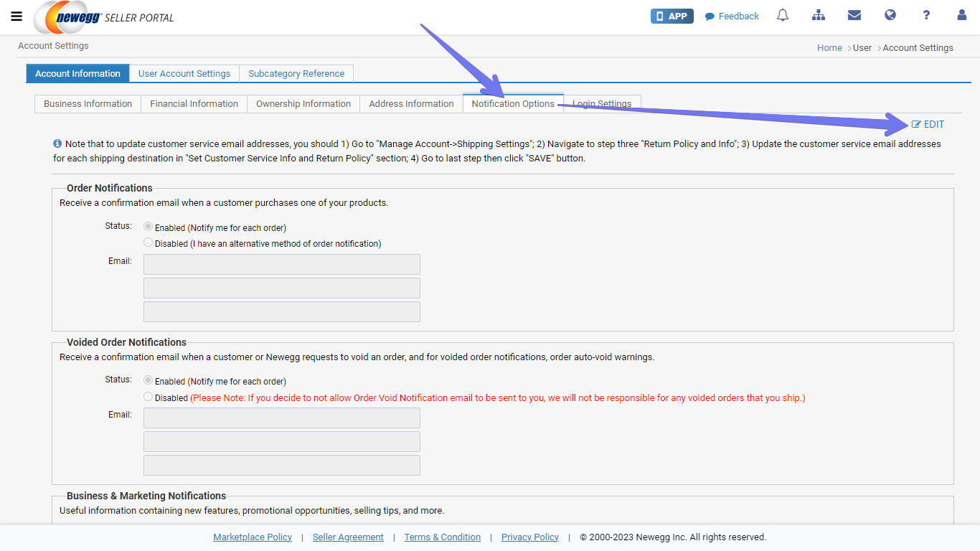This screenshot has width=980, height=551.
Task: Open the hamburger navigation menu
Action: (x=17, y=17)
